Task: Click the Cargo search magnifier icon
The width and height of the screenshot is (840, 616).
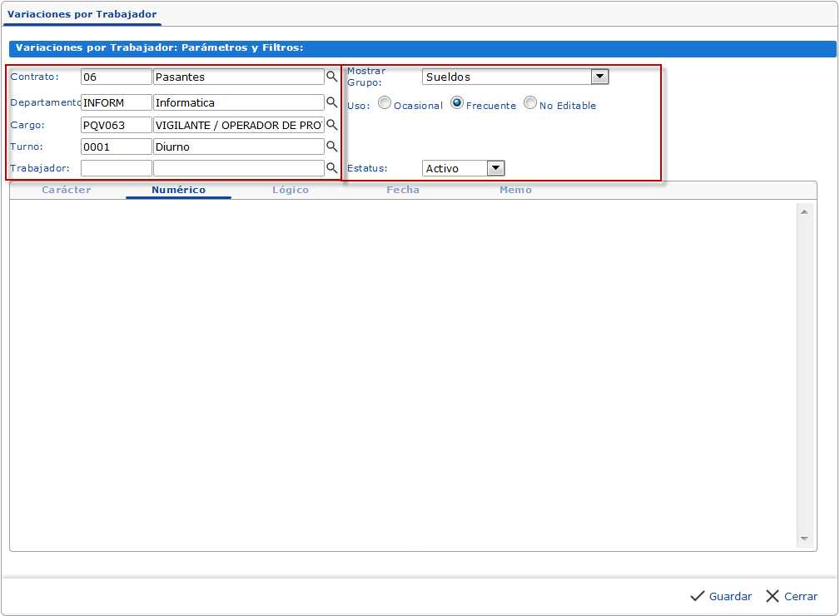Action: [x=331, y=125]
